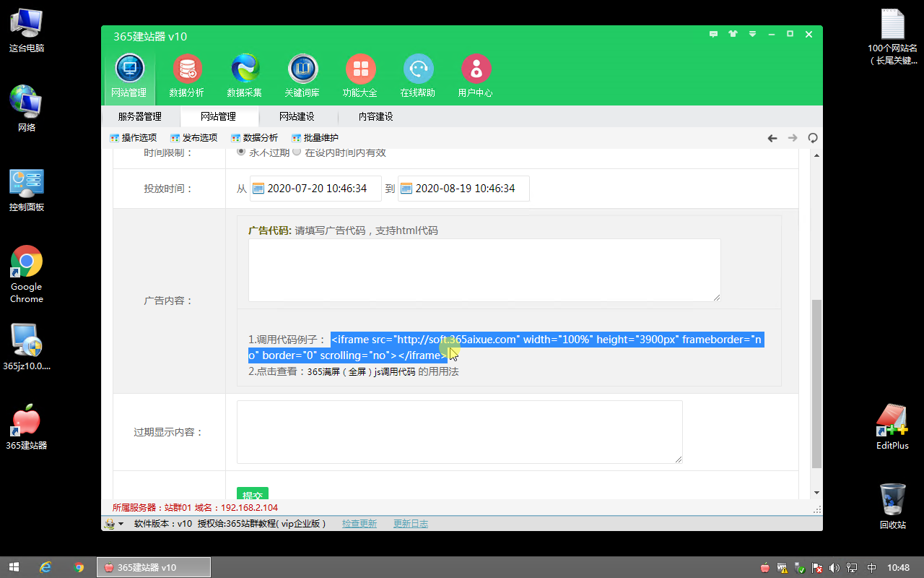The image size is (924, 578).
Task: Click the skin shirt icon in title bar
Action: point(733,34)
